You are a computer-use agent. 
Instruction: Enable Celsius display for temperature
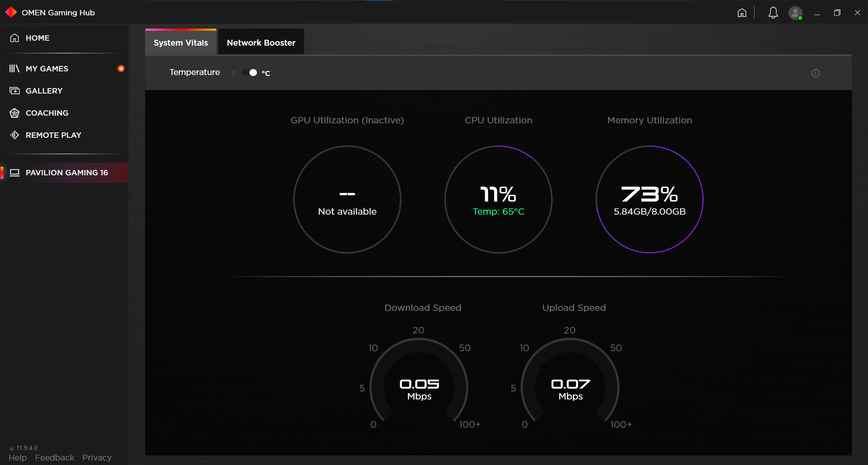[x=265, y=73]
